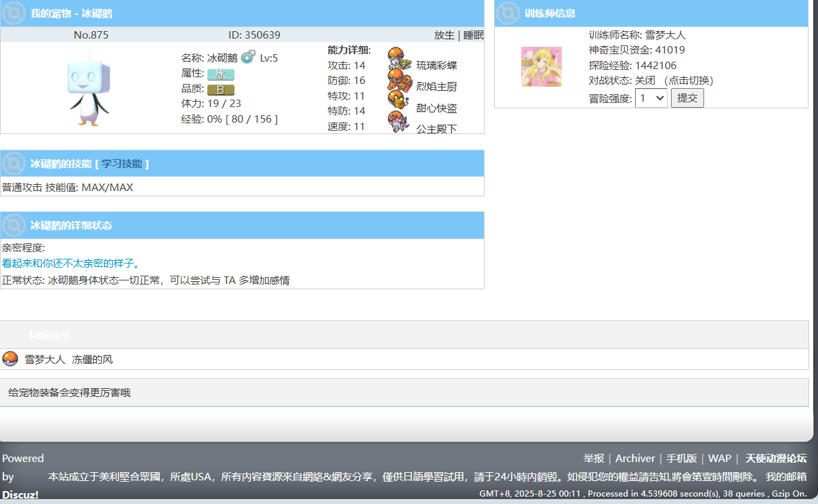Click the 冰砌鹅 penguin pet image
The height and width of the screenshot is (504, 818).
pos(89,89)
